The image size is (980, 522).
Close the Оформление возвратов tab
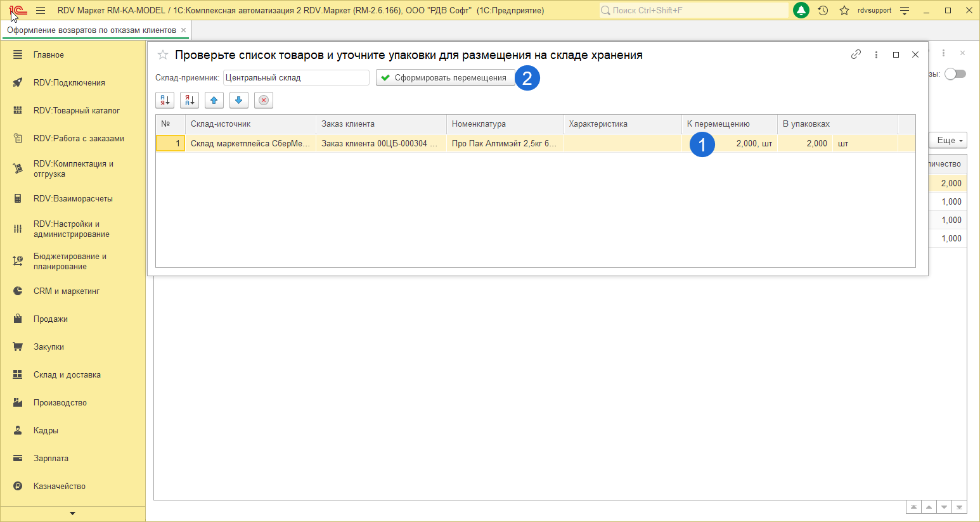pyautogui.click(x=184, y=30)
